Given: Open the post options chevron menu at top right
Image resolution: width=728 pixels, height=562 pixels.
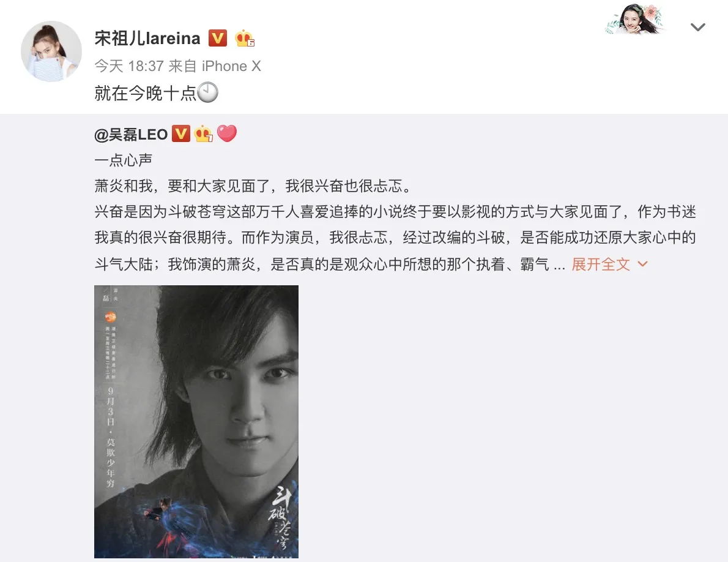Looking at the screenshot, I should (x=698, y=27).
